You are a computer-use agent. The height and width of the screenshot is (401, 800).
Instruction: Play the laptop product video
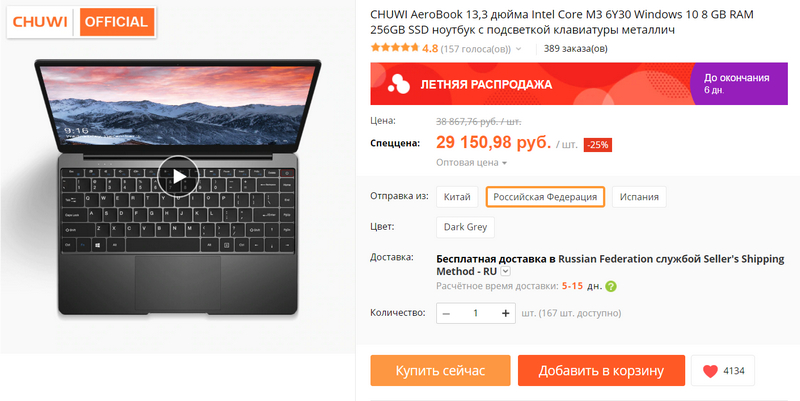tap(178, 176)
